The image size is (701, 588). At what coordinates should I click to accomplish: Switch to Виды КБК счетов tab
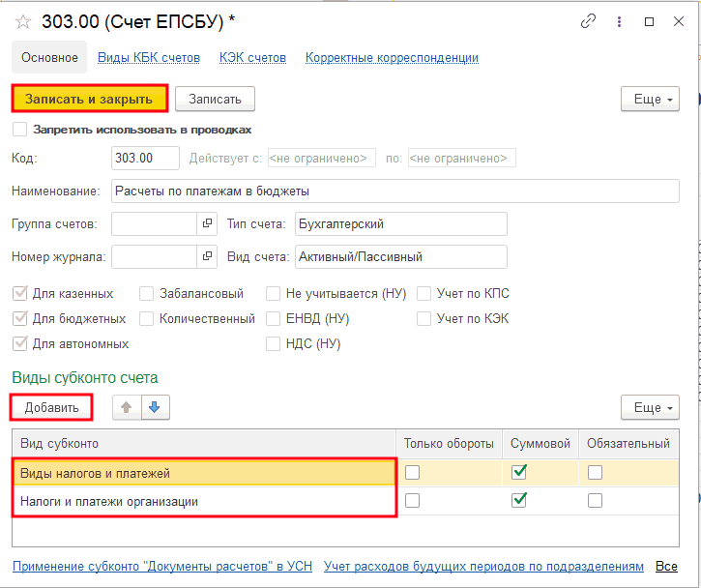149,58
